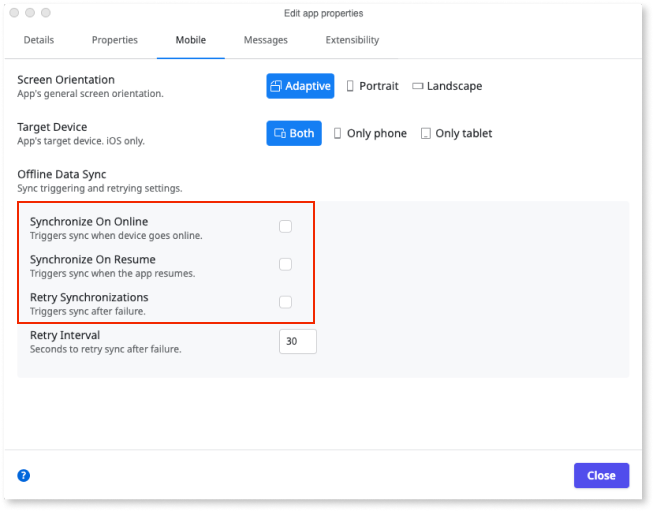Viewport: 654px width, 512px height.
Task: Click the Offline Data Sync heading
Action: [62, 174]
